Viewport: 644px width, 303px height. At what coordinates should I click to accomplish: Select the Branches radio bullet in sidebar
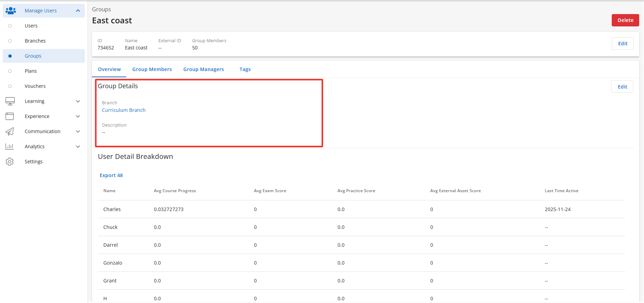pyautogui.click(x=10, y=41)
